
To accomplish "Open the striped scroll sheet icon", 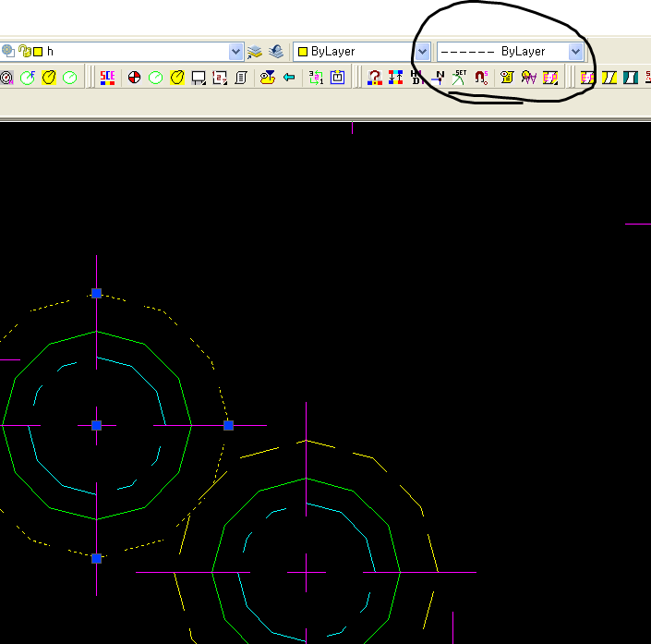I will [x=241, y=78].
